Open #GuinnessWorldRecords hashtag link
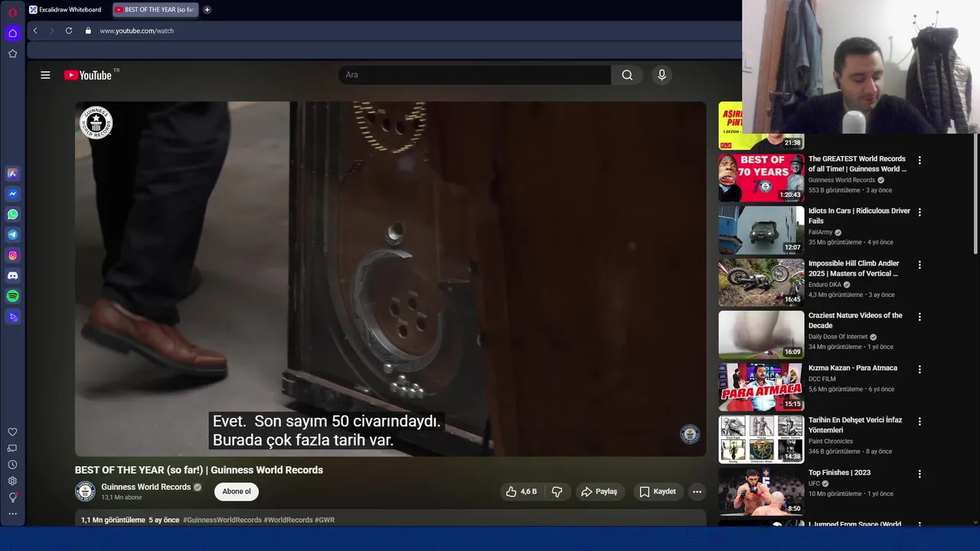Screen dimensions: 980x551 click(222, 520)
